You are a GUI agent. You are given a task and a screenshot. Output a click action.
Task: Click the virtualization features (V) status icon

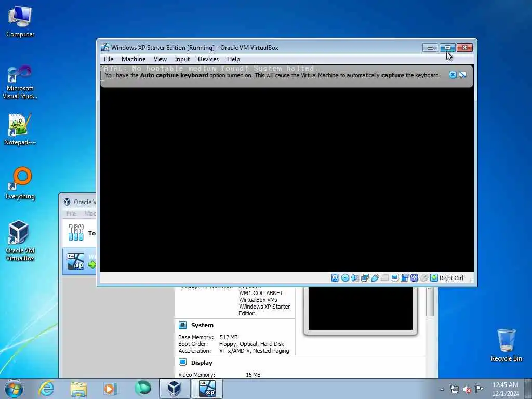pos(414,278)
